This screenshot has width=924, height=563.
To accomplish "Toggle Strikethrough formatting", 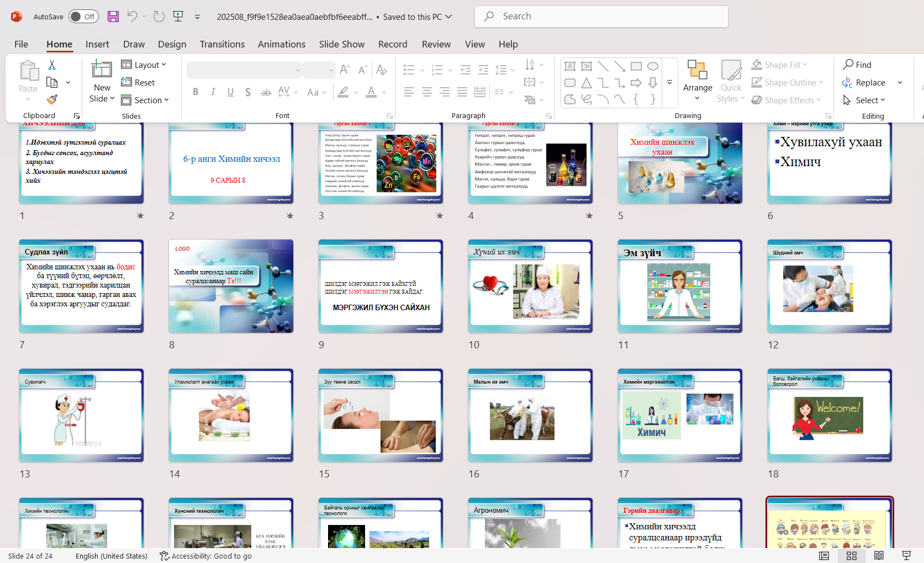I will point(266,92).
